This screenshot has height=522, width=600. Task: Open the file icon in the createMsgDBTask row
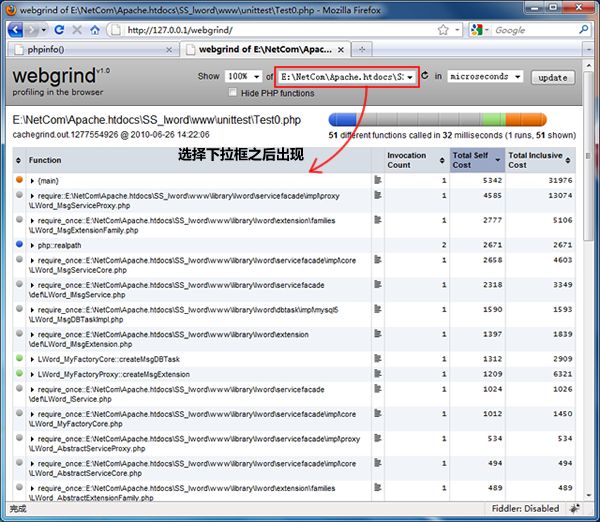tap(378, 359)
